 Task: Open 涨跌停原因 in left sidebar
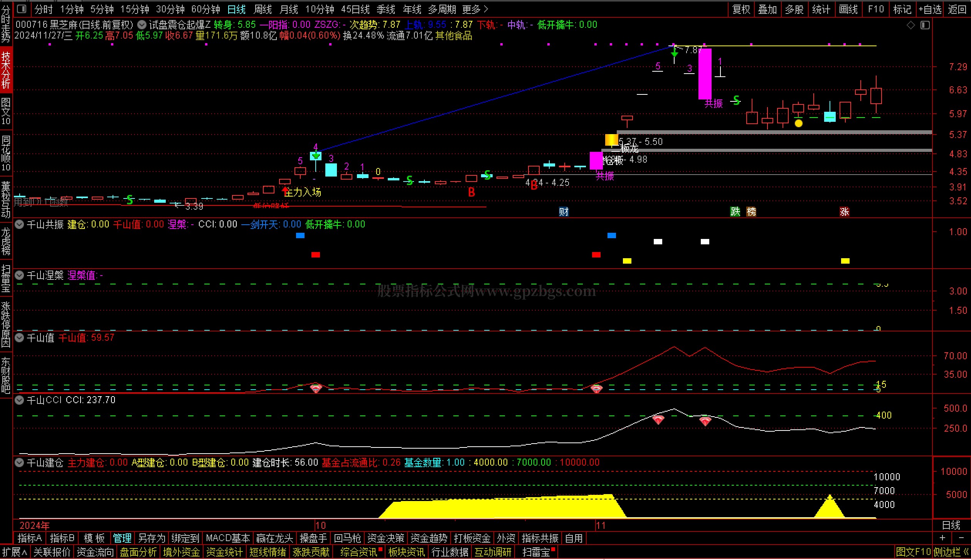click(6, 325)
